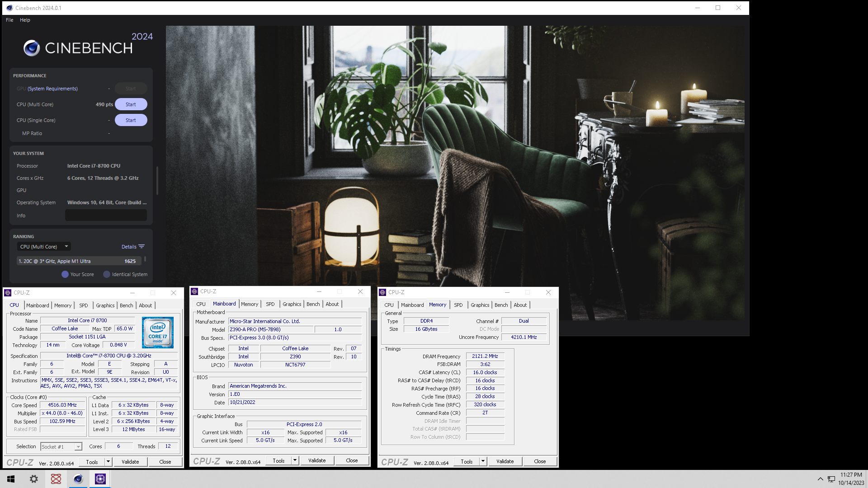This screenshot has width=868, height=488.
Task: Click Tools button in CPU-Z Memory window
Action: [467, 461]
